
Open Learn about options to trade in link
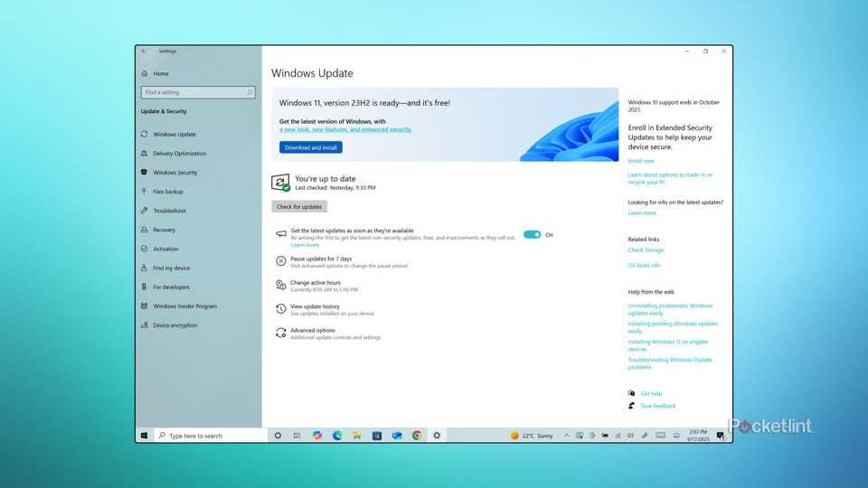(670, 178)
